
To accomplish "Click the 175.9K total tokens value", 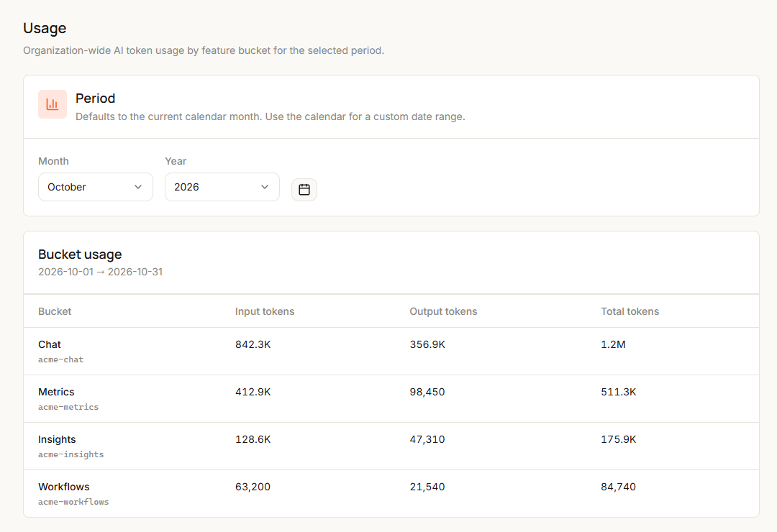I will coord(619,439).
